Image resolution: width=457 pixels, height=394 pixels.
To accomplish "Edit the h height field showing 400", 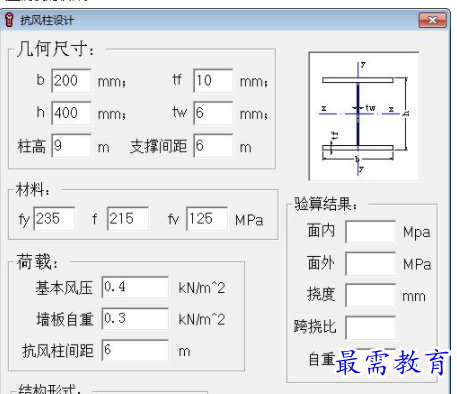I will tap(71, 113).
